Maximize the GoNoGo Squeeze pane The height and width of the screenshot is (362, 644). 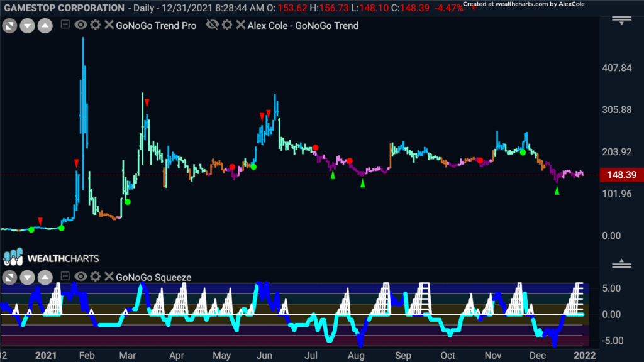point(9,277)
